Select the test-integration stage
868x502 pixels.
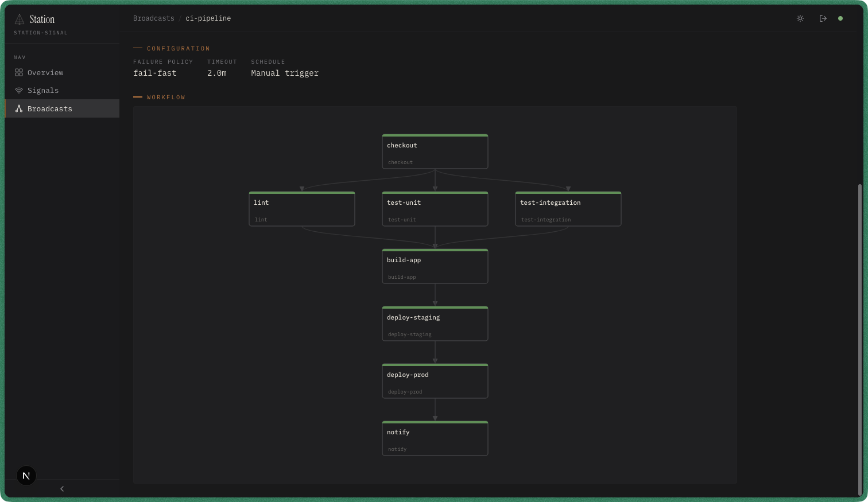point(568,209)
